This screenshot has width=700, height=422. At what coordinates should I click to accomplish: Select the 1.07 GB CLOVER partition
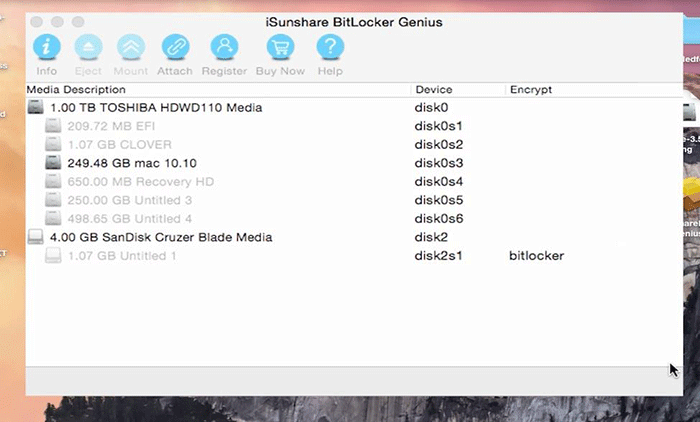pos(120,145)
